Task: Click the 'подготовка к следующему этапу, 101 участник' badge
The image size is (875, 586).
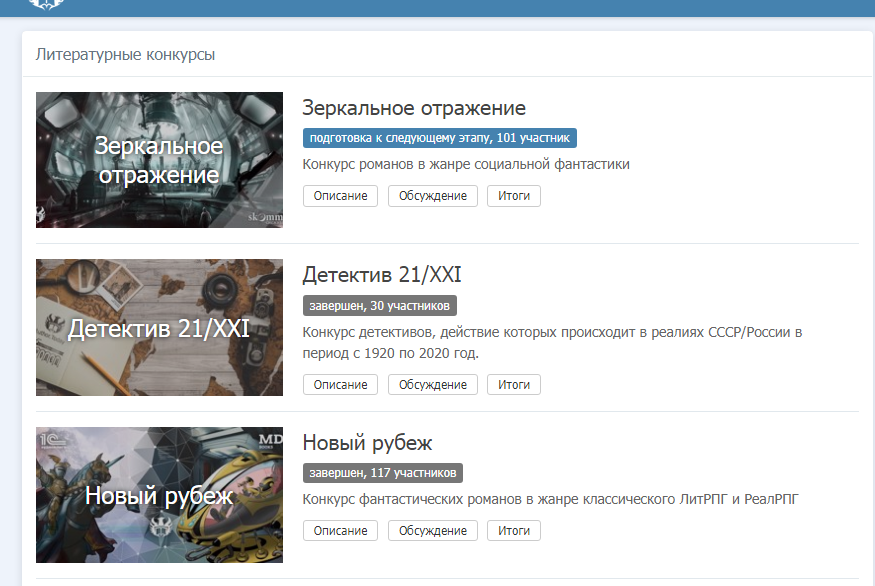Action: coord(440,138)
